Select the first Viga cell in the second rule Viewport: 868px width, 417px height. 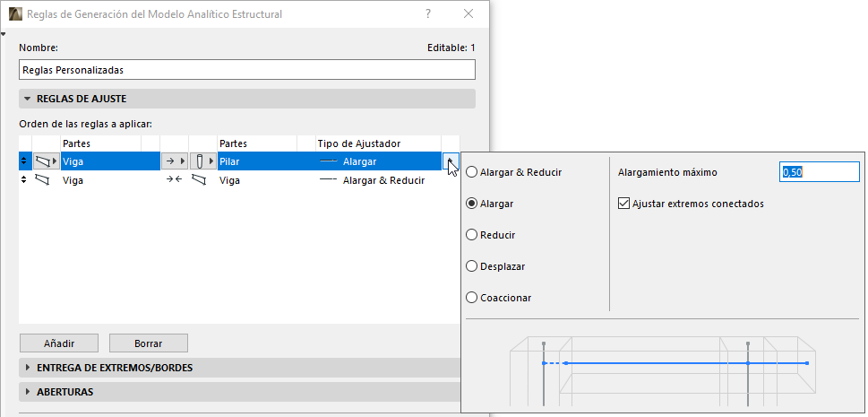[100, 180]
